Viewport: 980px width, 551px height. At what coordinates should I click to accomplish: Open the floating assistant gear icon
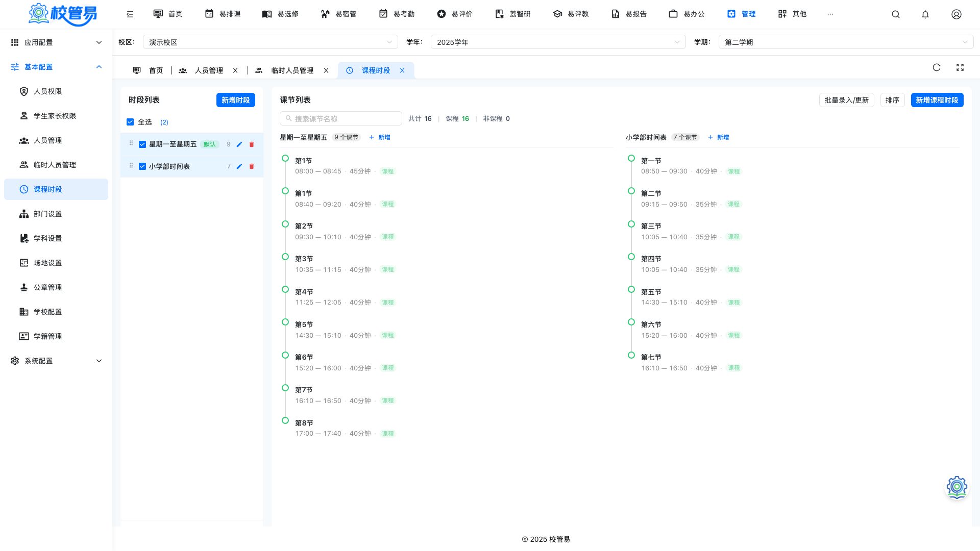click(x=957, y=487)
